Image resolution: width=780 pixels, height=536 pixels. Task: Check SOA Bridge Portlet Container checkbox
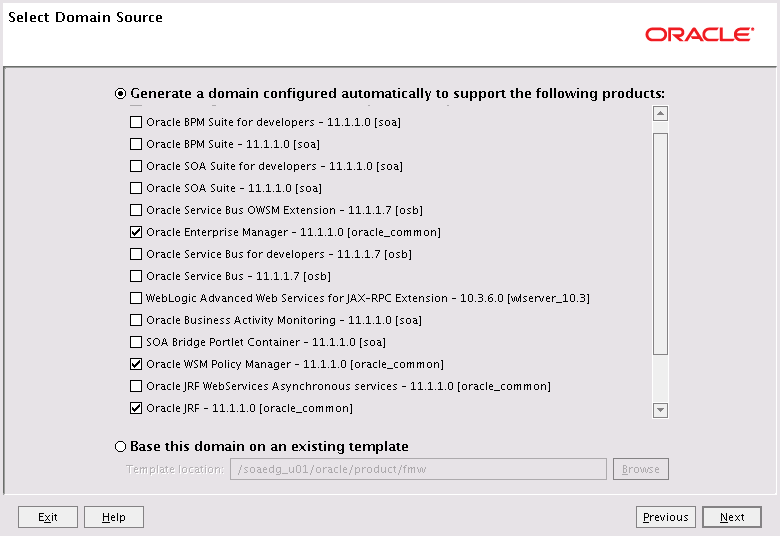coord(136,342)
